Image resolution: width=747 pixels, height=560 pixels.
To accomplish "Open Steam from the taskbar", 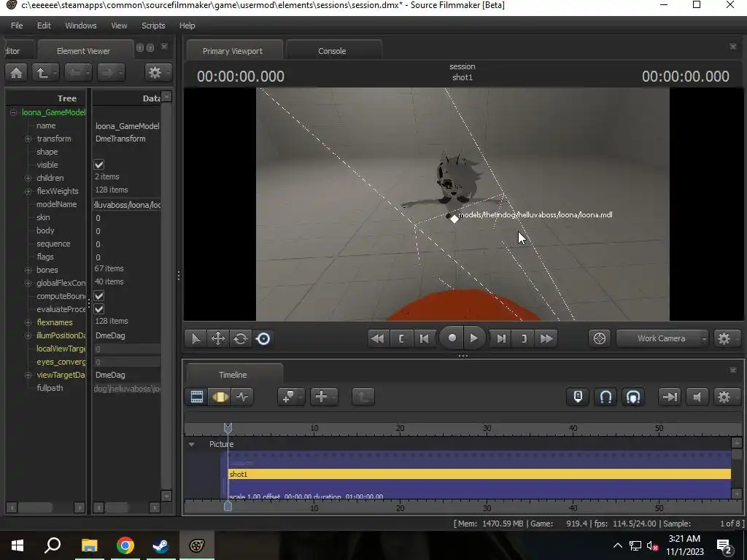I will click(160, 545).
